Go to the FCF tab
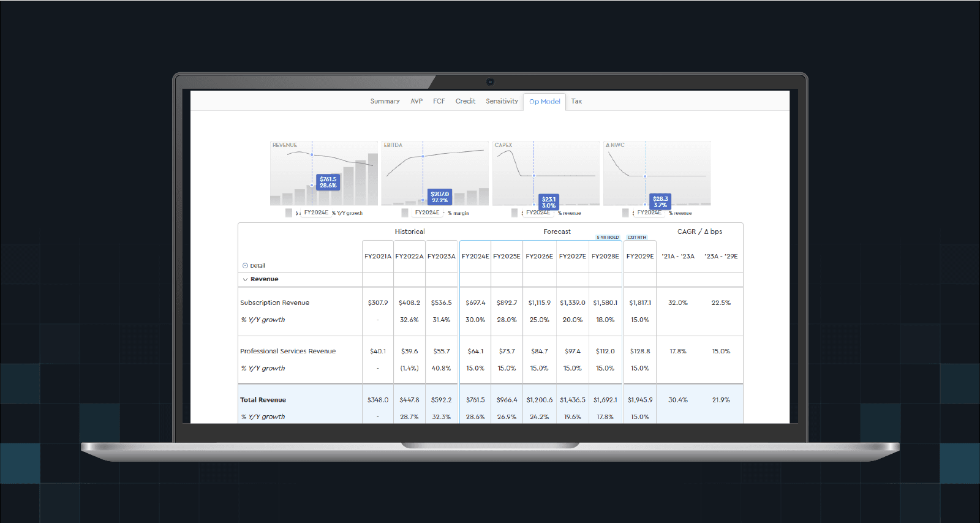The height and width of the screenshot is (523, 980). click(x=439, y=101)
